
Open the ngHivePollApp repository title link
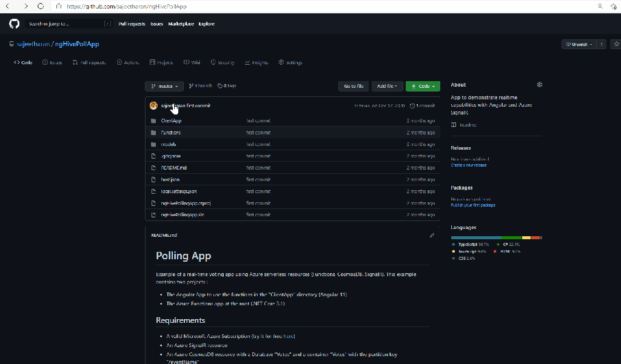(x=77, y=44)
